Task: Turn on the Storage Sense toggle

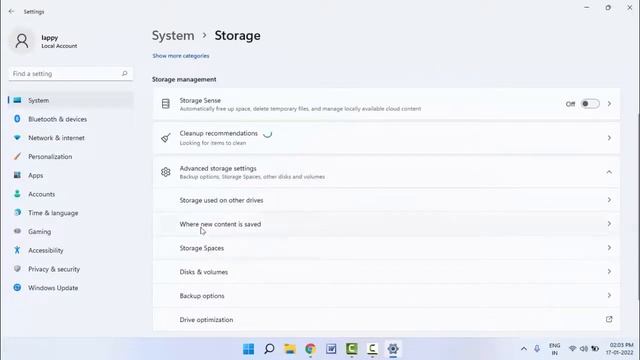Action: pyautogui.click(x=590, y=104)
